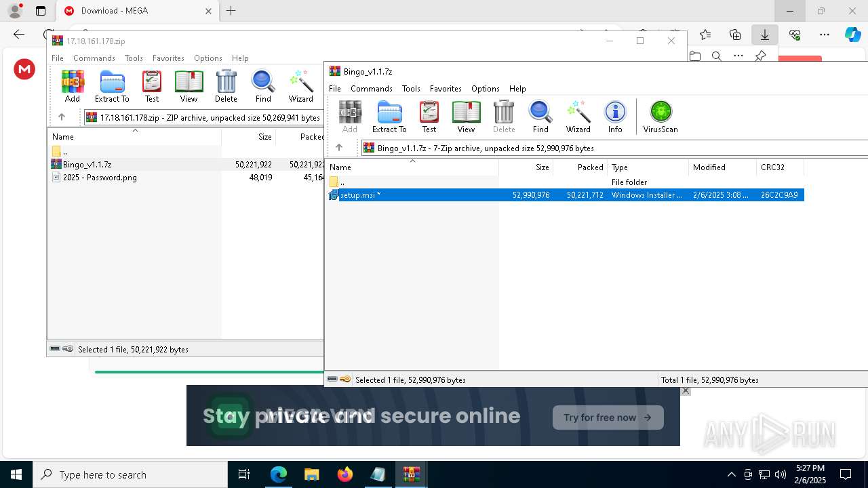
Task: Open Commands menu in 17.18.161.178.zip window
Action: tap(94, 58)
